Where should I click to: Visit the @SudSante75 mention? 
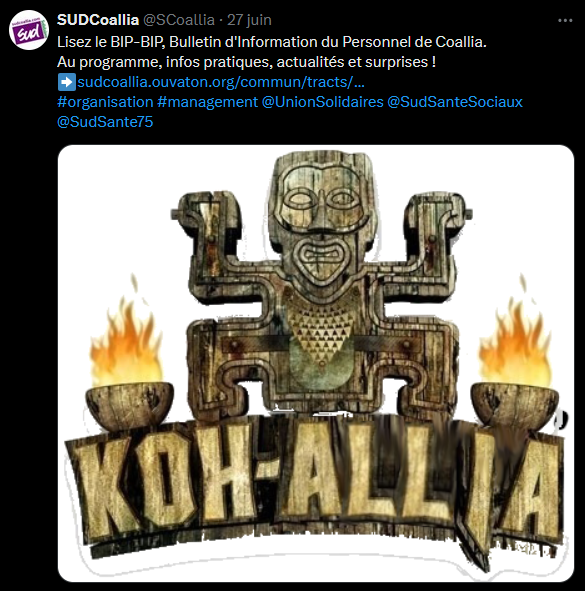[105, 122]
